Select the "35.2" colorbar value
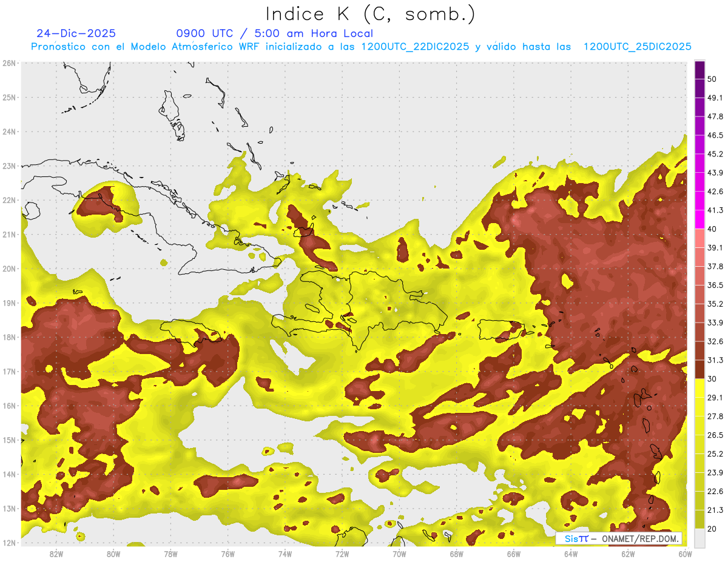 coord(715,304)
